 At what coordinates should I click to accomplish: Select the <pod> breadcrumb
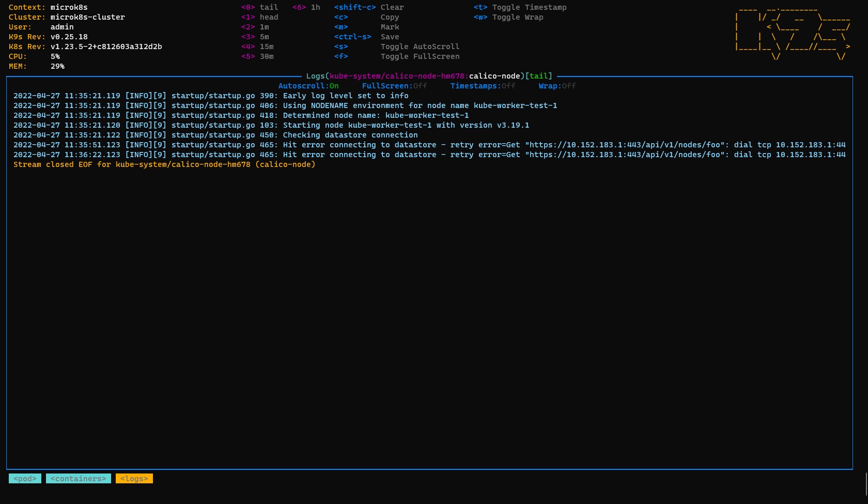click(x=25, y=479)
